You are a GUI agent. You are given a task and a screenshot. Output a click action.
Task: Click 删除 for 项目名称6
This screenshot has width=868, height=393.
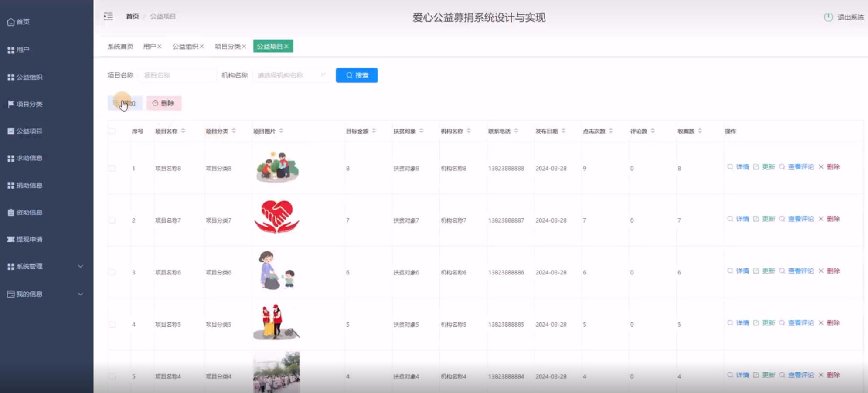click(x=829, y=271)
